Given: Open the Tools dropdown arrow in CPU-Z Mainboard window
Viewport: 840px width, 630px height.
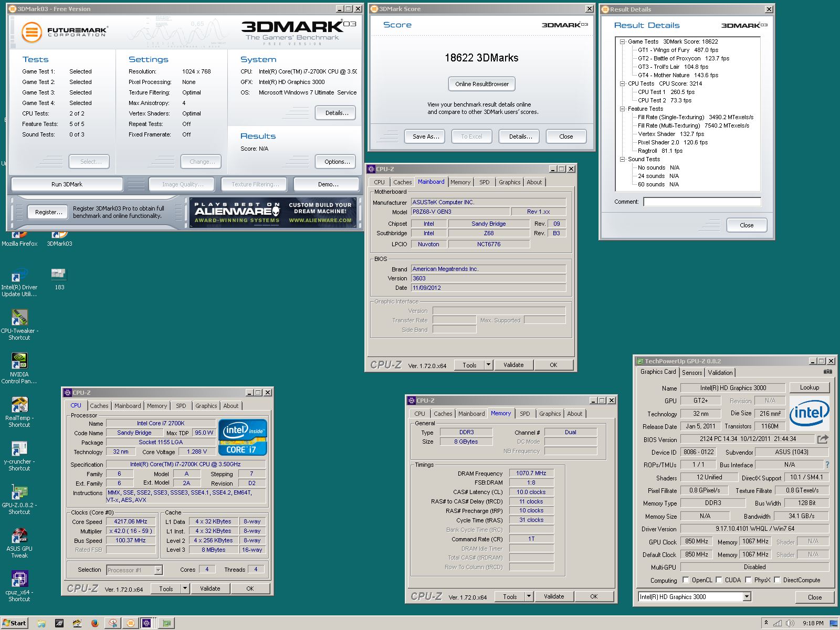Looking at the screenshot, I should [x=488, y=365].
